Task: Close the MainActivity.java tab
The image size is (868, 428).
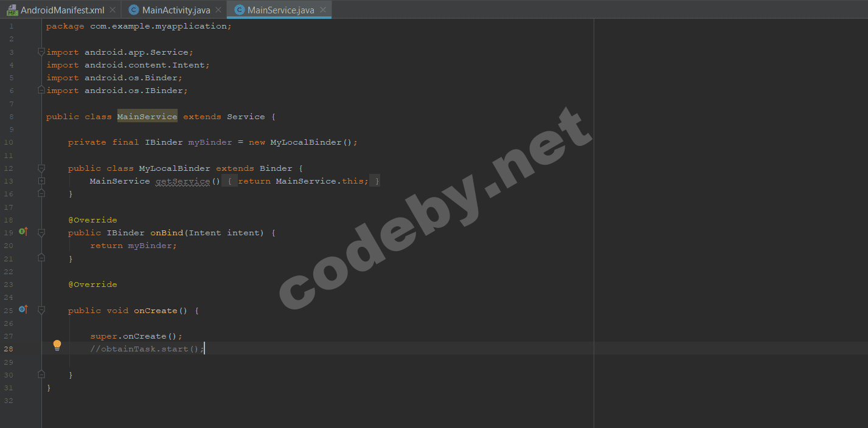Action: (218, 10)
